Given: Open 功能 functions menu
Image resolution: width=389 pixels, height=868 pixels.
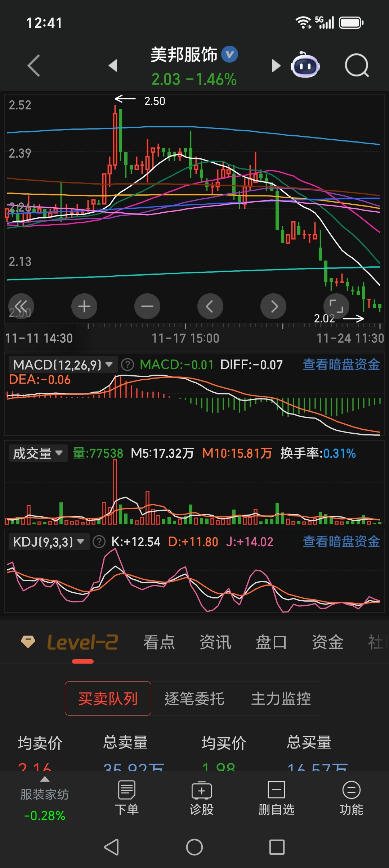Looking at the screenshot, I should coord(352,798).
